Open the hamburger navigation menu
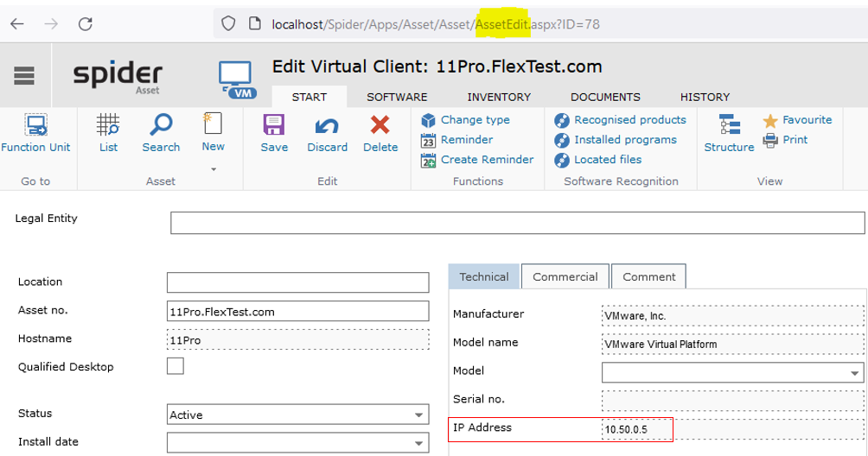Image resolution: width=868 pixels, height=456 pixels. [24, 76]
